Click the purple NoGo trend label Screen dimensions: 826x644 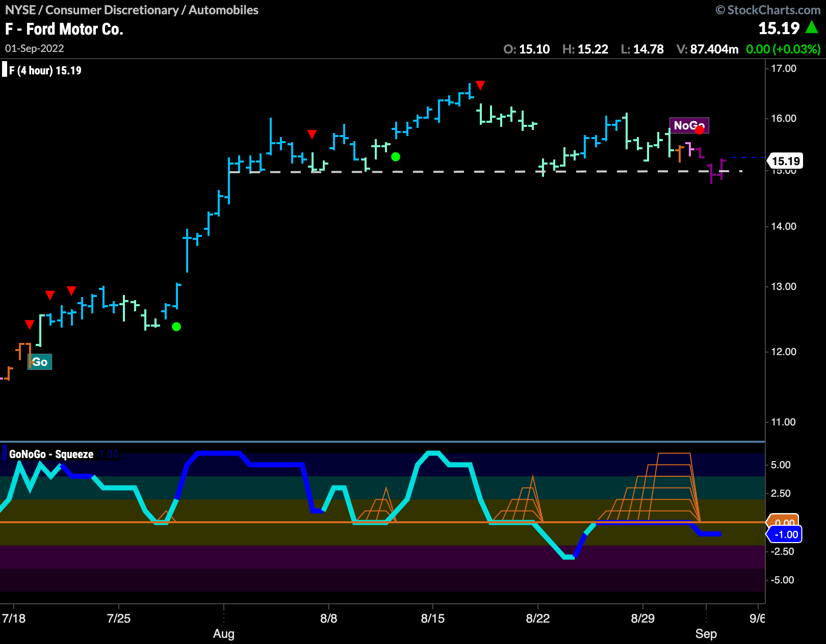click(689, 125)
